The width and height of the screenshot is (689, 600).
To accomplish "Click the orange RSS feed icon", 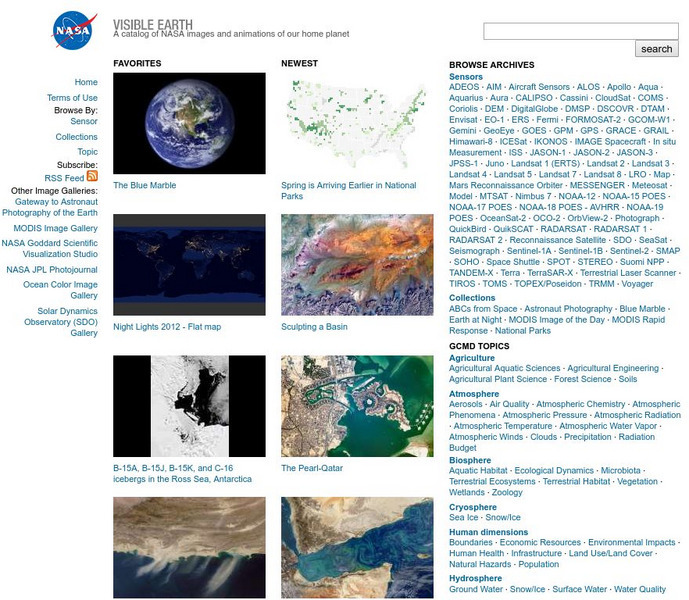I will pos(92,176).
